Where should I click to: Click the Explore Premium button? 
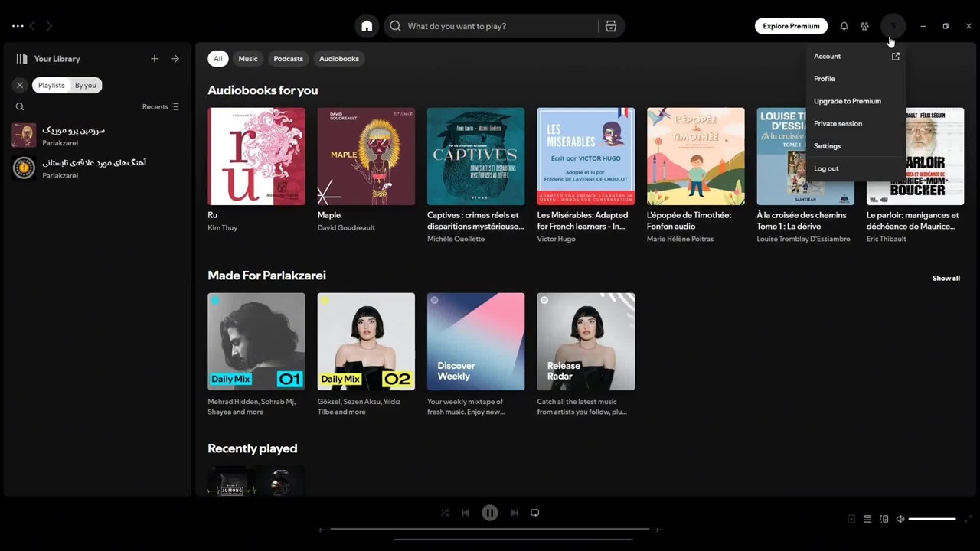tap(791, 26)
